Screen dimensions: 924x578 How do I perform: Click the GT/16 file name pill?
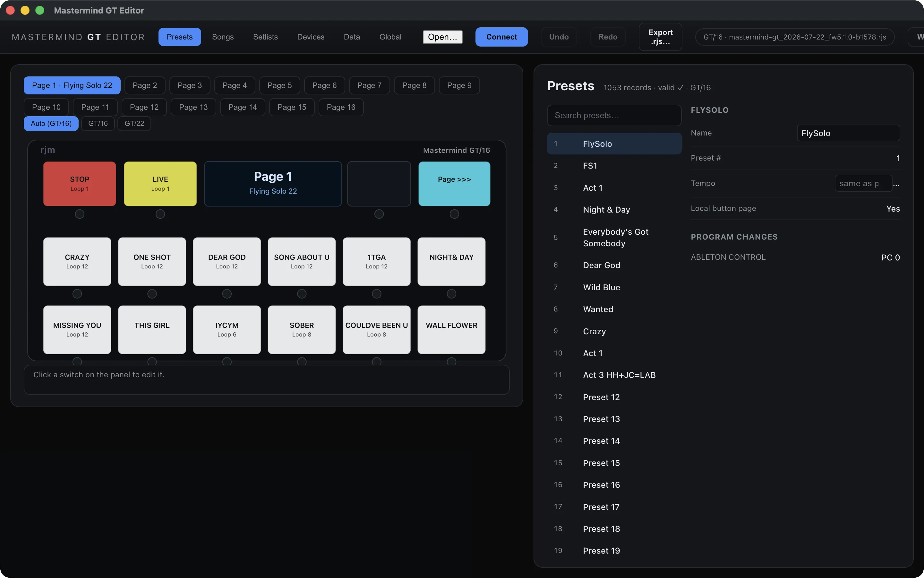tap(795, 37)
